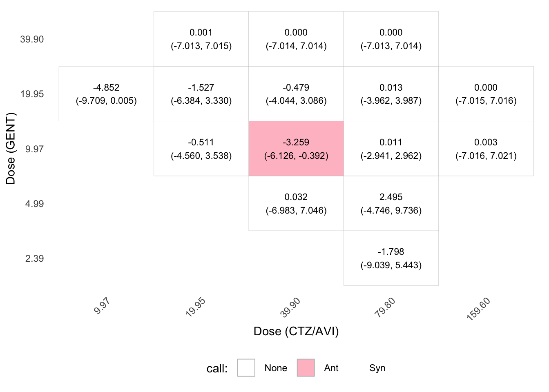This screenshot has width=549, height=392.
Task: Click the cell showing -4.852
Action: [106, 94]
